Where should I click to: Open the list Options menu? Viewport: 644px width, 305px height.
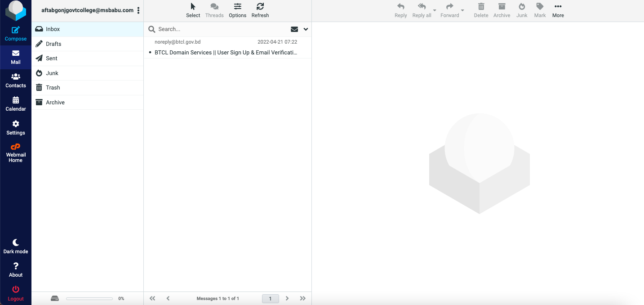click(238, 10)
